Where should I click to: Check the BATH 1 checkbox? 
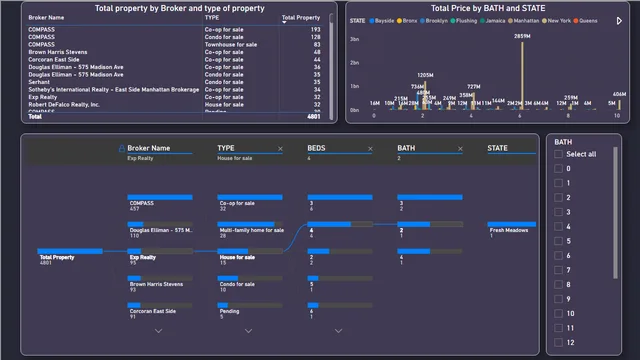click(558, 183)
